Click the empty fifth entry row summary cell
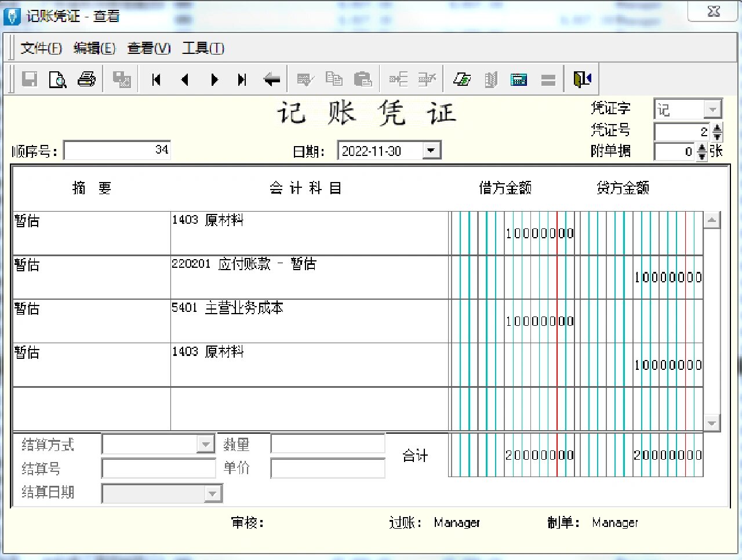 pos(92,409)
